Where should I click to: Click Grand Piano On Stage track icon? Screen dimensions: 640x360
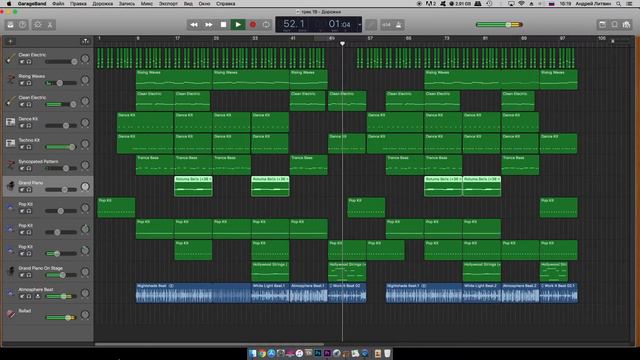click(11, 271)
